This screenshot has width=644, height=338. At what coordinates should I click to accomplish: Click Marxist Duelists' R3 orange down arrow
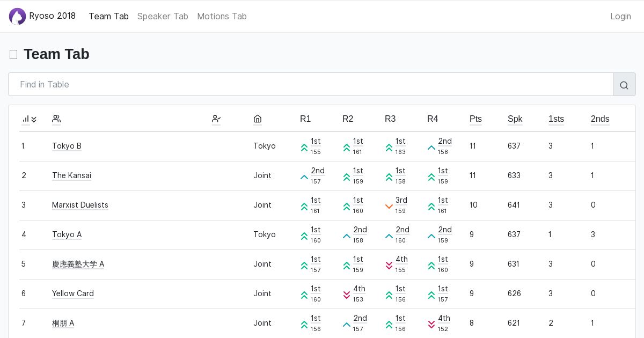point(389,207)
